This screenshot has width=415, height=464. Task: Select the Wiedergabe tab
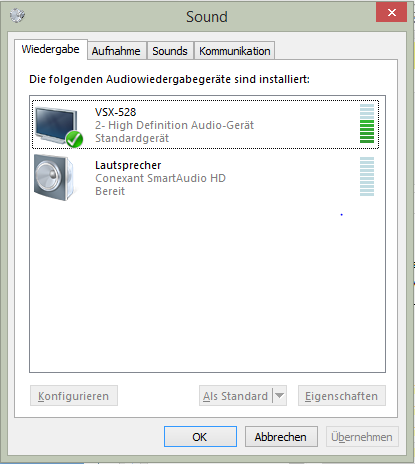pos(51,49)
